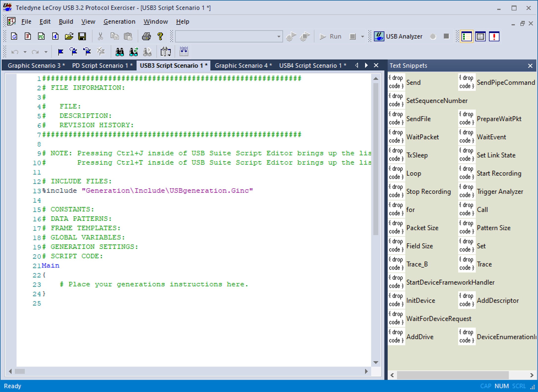The image size is (538, 392).
Task: Click the Print toolbar icon
Action: point(146,36)
